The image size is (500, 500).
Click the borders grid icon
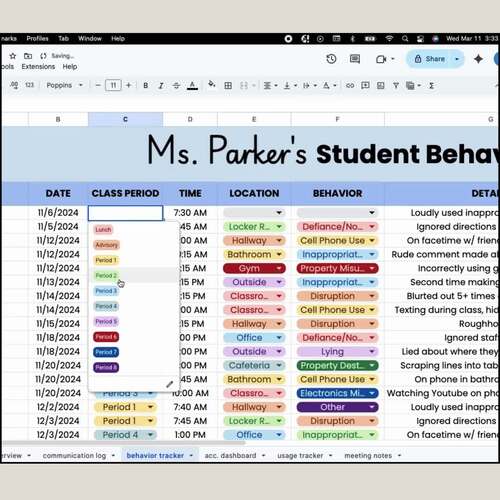click(228, 86)
